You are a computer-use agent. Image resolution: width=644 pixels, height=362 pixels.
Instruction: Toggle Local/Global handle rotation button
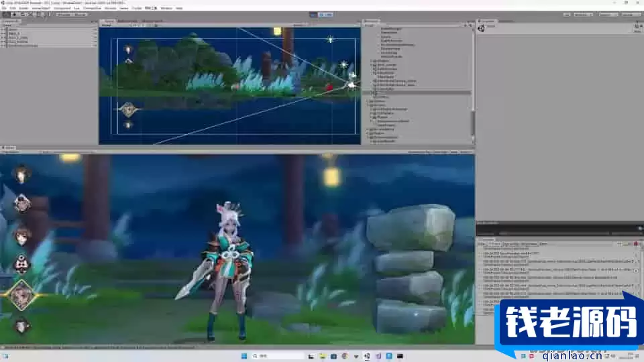click(80, 14)
